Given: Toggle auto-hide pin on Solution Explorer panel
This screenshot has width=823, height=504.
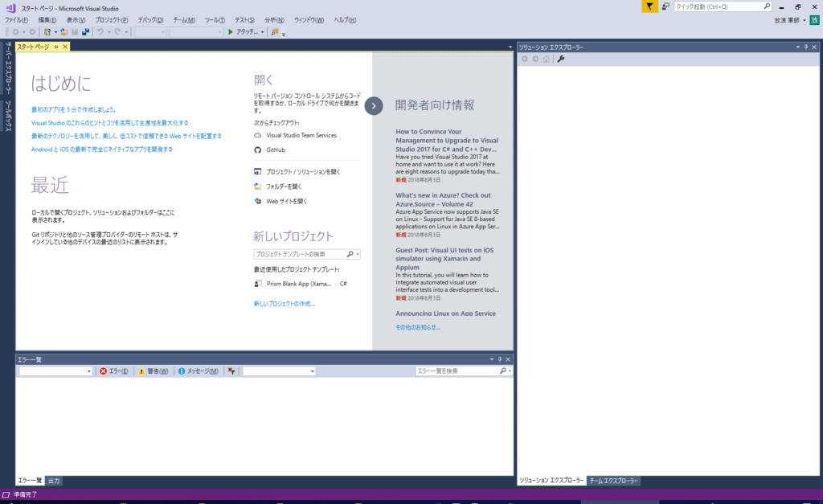Looking at the screenshot, I should tap(806, 47).
